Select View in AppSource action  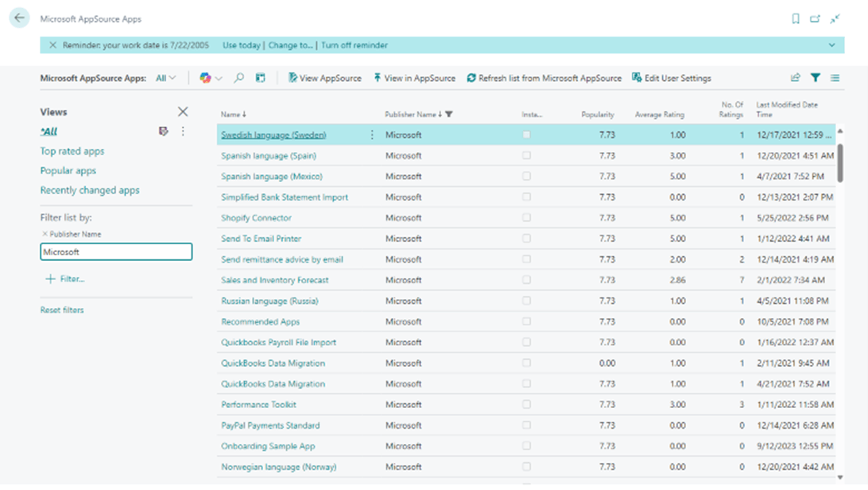point(414,78)
